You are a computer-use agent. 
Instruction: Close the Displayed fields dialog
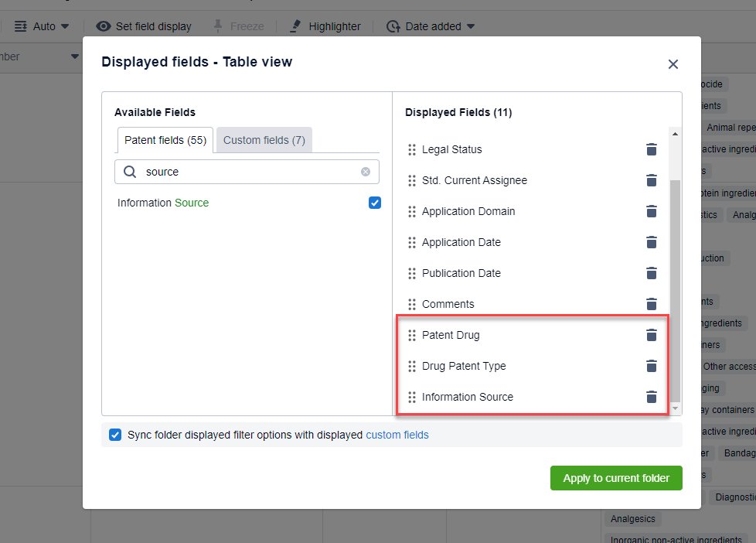coord(673,64)
